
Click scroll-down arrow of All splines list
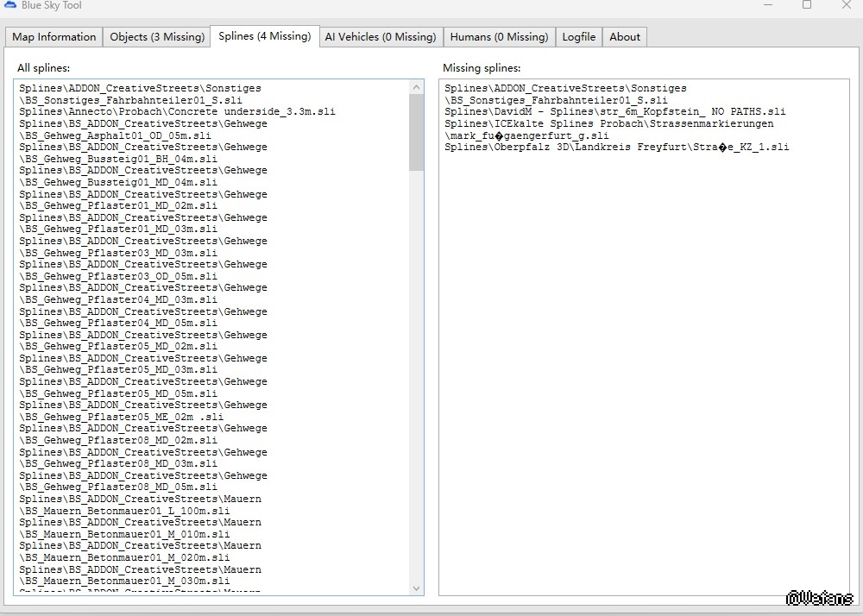(x=417, y=588)
